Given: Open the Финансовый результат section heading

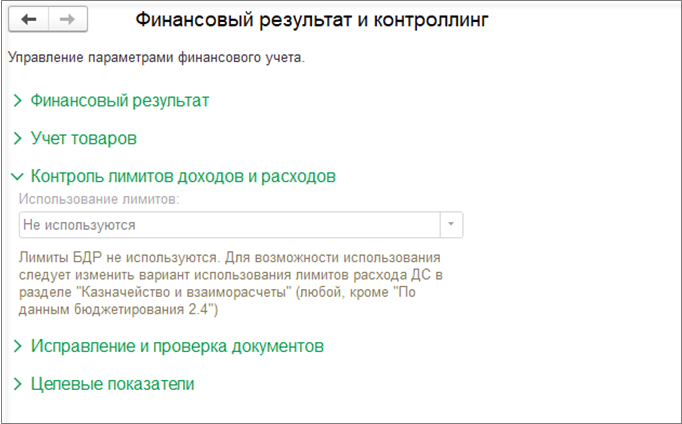Looking at the screenshot, I should point(119,101).
